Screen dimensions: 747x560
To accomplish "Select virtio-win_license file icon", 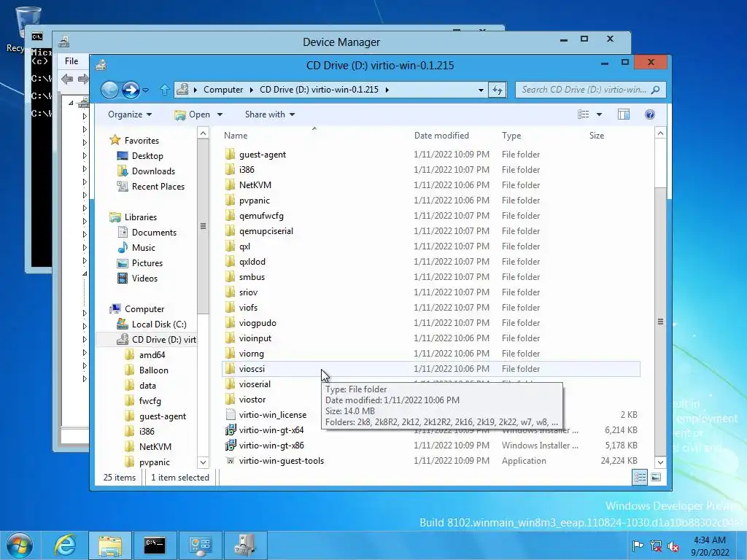I will [231, 415].
